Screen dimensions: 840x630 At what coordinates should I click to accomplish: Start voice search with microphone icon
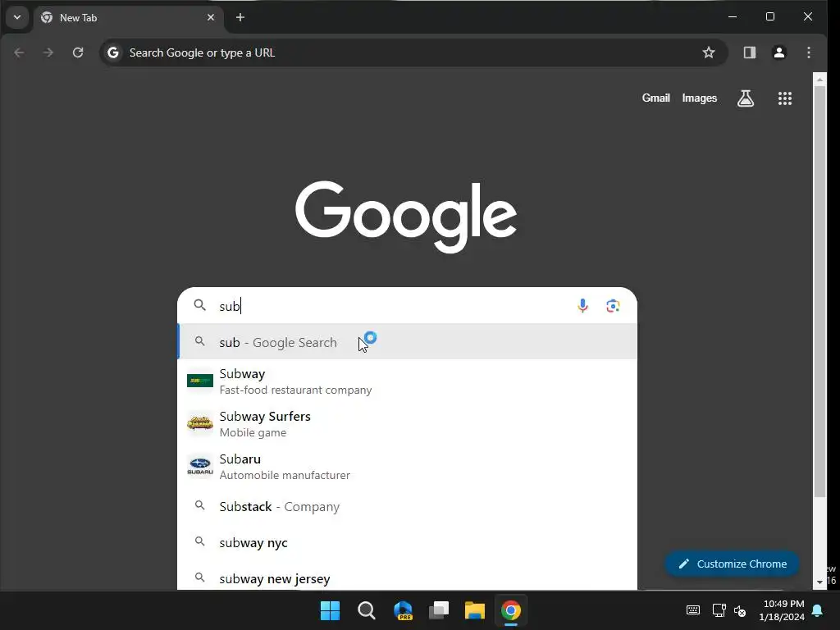(x=582, y=306)
